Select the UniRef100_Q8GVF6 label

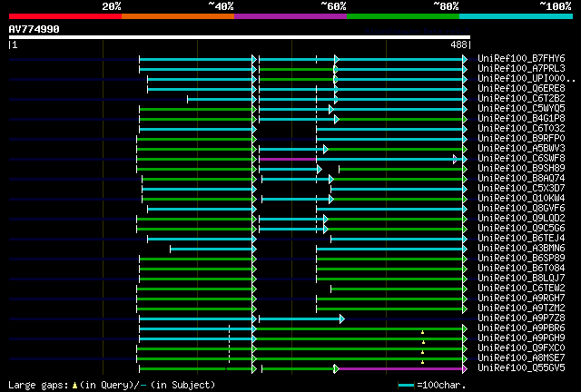point(521,209)
